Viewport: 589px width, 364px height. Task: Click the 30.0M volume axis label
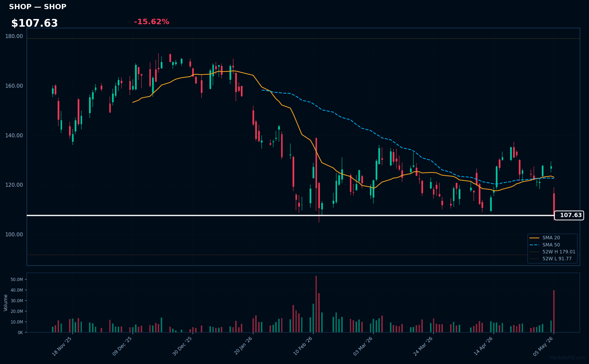[17, 301]
